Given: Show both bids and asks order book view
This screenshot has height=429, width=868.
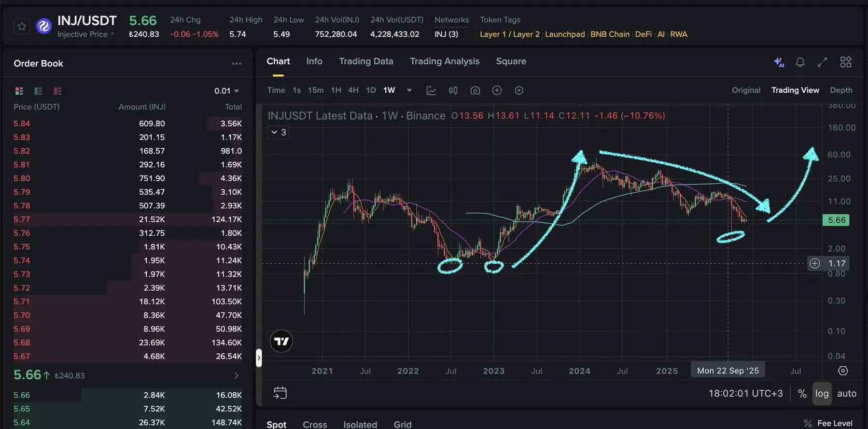Looking at the screenshot, I should (x=19, y=91).
